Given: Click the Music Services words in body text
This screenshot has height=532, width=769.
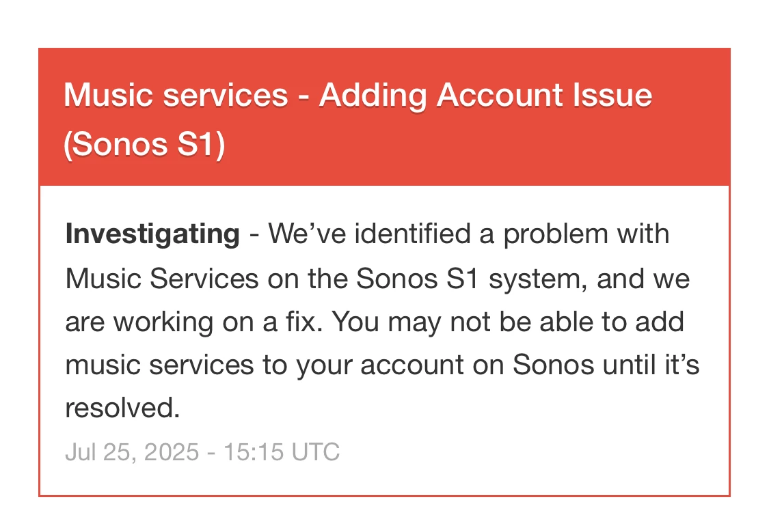Looking at the screenshot, I should (162, 279).
